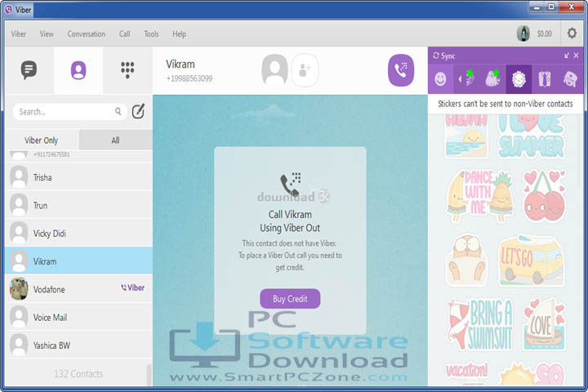Click the add participant icon
Image resolution: width=588 pixels, height=392 pixels.
click(305, 70)
